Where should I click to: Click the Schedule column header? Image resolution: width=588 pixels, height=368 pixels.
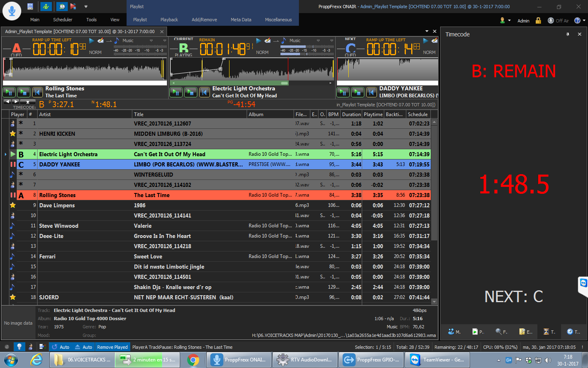point(418,114)
